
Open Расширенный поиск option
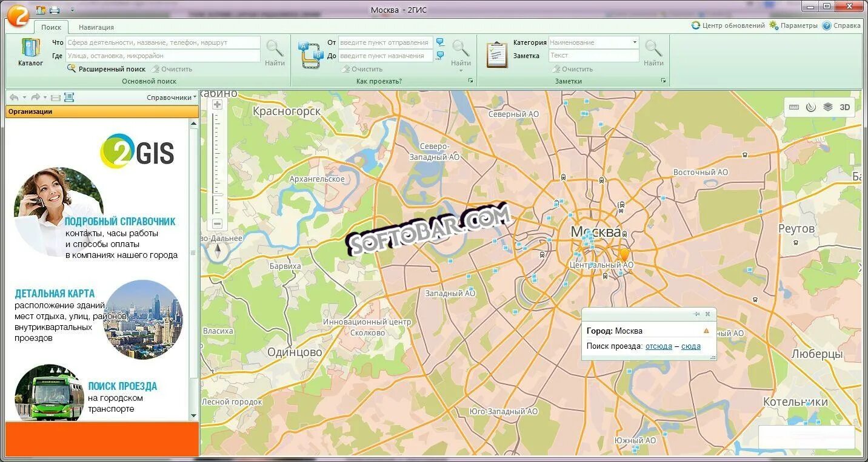(106, 69)
